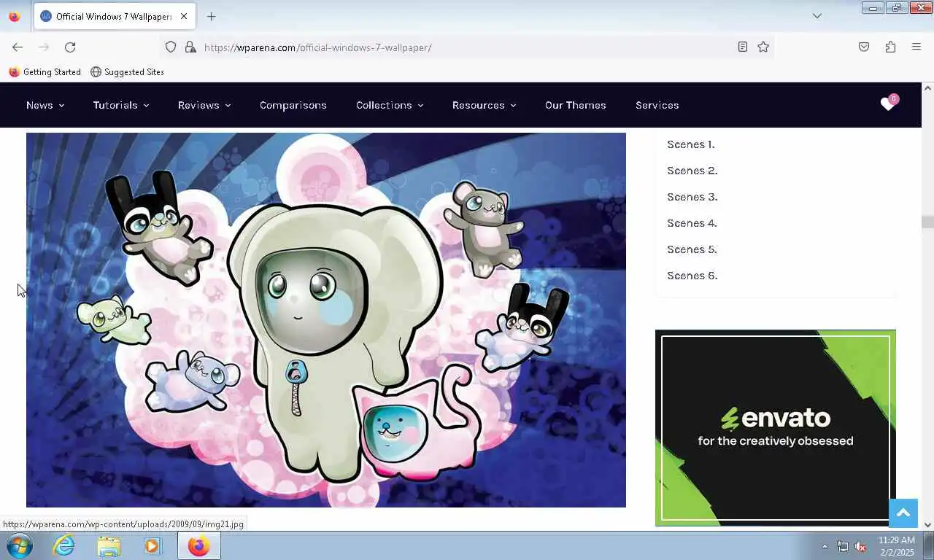This screenshot has width=934, height=560.
Task: Jump to Scenes 3. section
Action: click(x=692, y=197)
